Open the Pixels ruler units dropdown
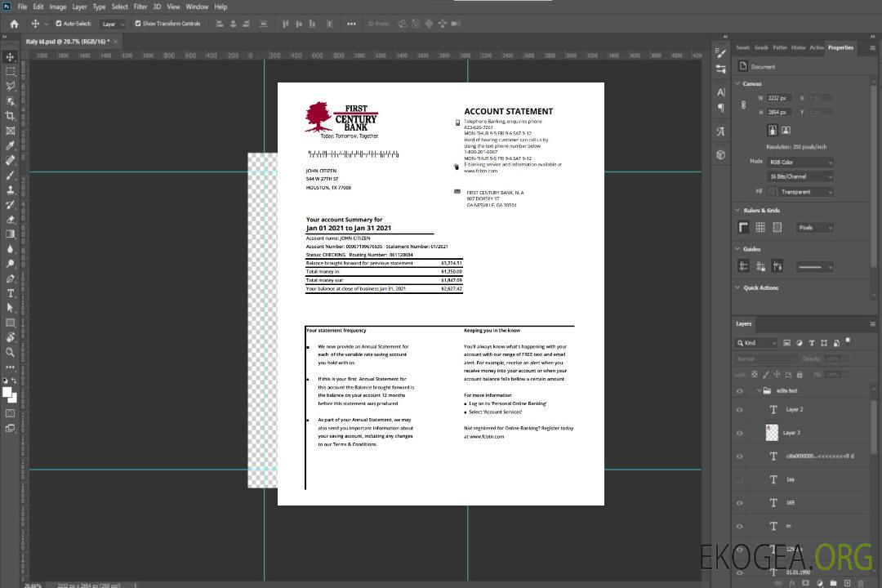The width and height of the screenshot is (882, 588). 814,228
